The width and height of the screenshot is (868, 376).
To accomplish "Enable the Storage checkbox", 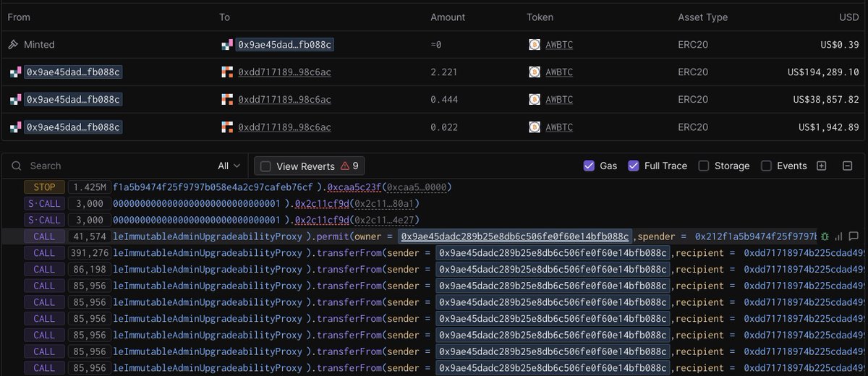I will pyautogui.click(x=704, y=166).
